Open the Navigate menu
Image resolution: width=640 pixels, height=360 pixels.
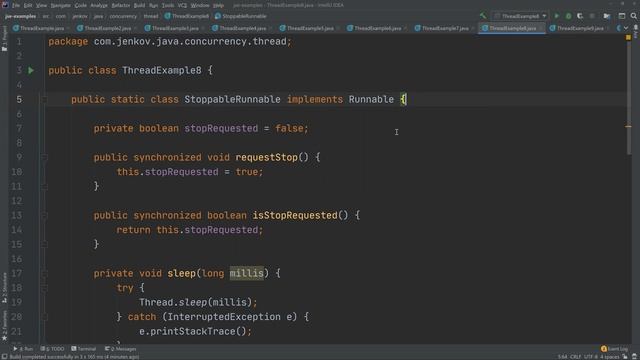coord(60,5)
